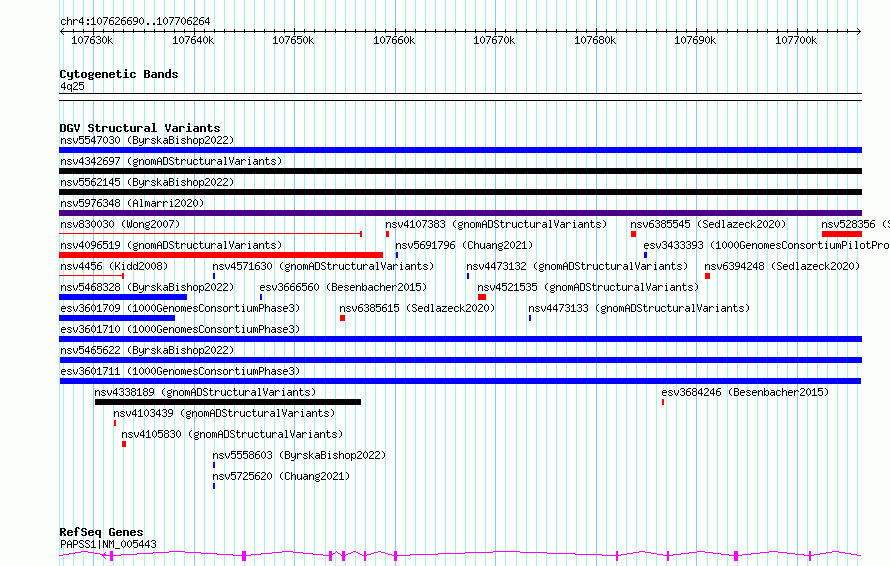
Task: Open variant nsv4521535 label
Action: tap(588, 287)
